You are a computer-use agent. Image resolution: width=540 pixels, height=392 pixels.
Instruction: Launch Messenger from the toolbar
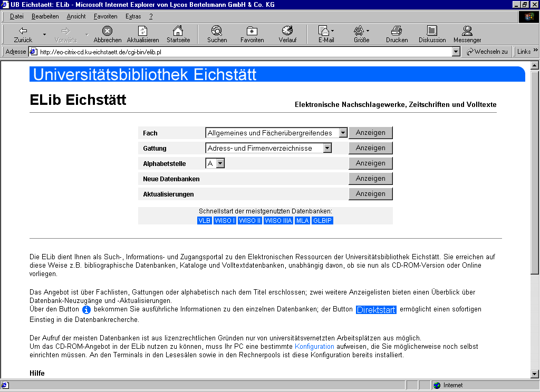pos(467,34)
